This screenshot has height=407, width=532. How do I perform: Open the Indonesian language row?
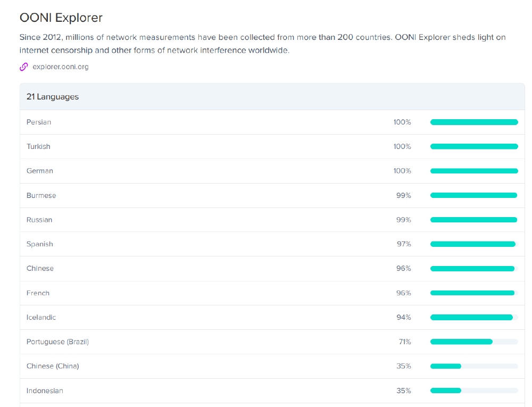[x=45, y=391]
